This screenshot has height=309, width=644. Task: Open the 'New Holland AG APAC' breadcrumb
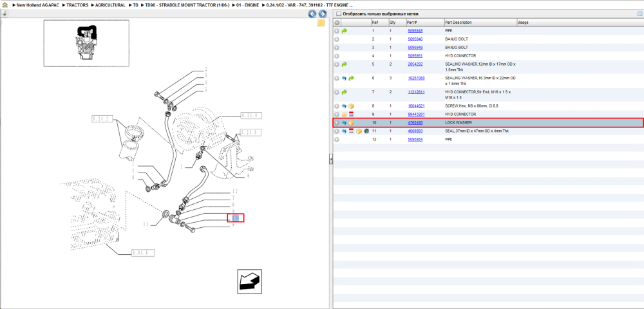coord(37,5)
